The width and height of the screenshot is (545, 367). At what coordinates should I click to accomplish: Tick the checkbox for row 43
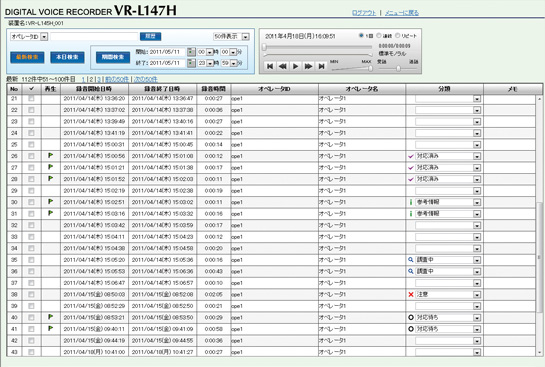pyautogui.click(x=31, y=352)
